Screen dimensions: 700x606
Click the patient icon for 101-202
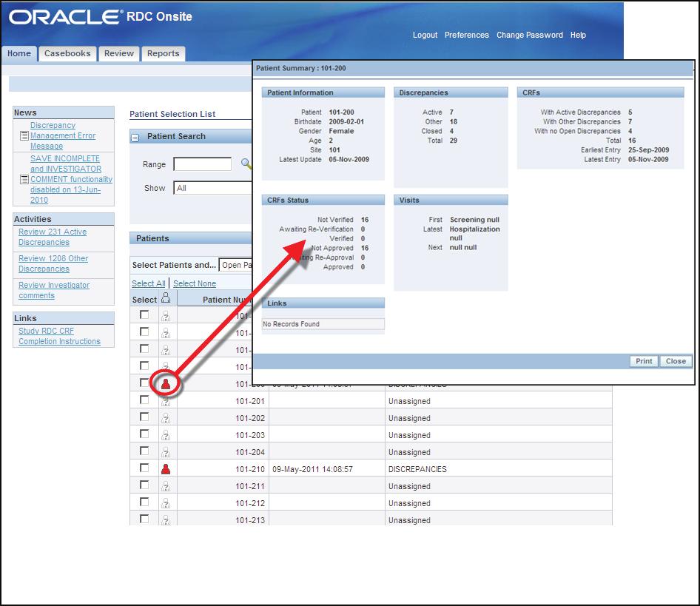[166, 419]
